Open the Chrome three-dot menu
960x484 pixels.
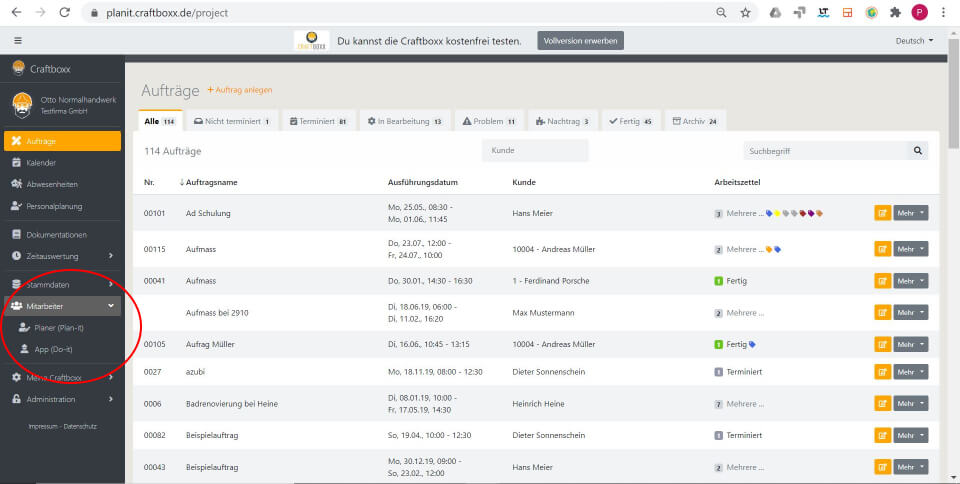[x=943, y=12]
